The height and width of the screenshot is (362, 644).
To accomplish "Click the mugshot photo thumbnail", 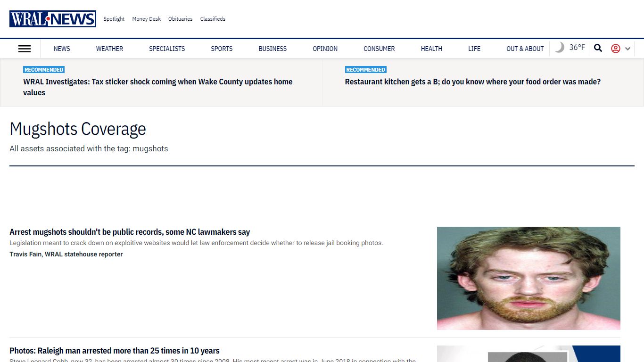I will [x=528, y=278].
